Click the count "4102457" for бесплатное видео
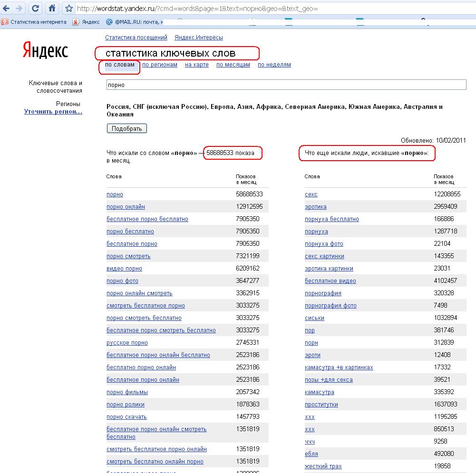The width and height of the screenshot is (476, 473). (x=446, y=280)
